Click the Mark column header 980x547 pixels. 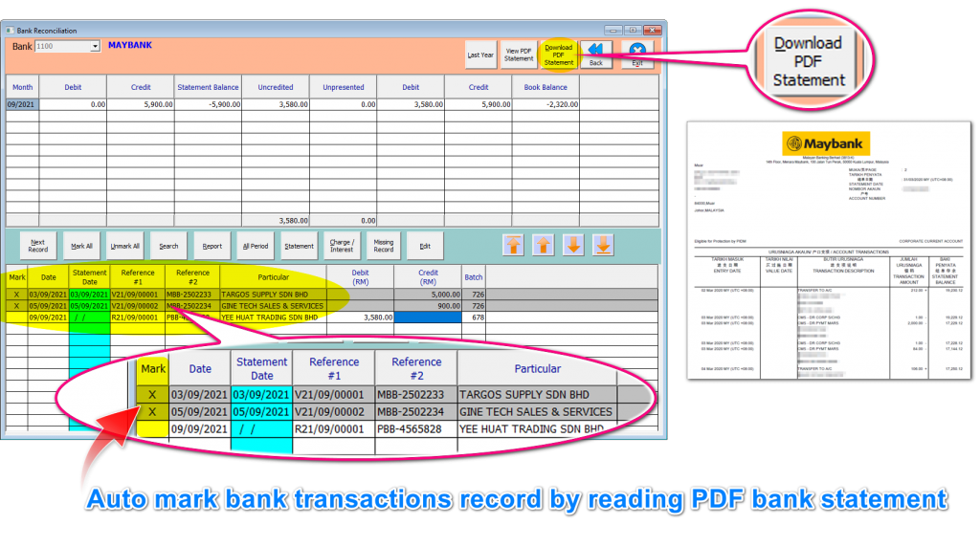tap(17, 277)
